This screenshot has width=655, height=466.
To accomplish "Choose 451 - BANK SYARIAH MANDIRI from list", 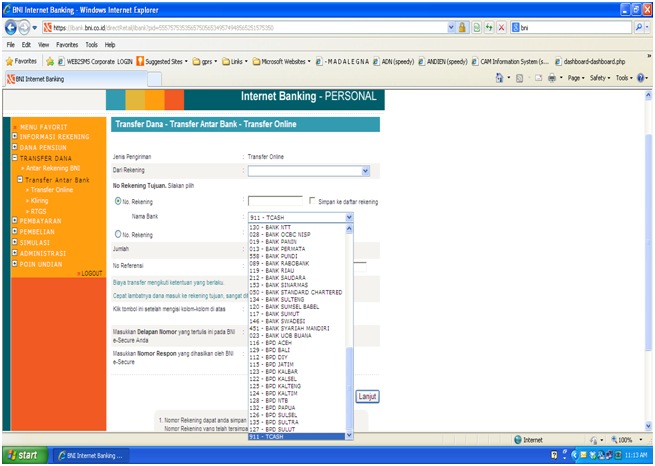I will coord(297,328).
